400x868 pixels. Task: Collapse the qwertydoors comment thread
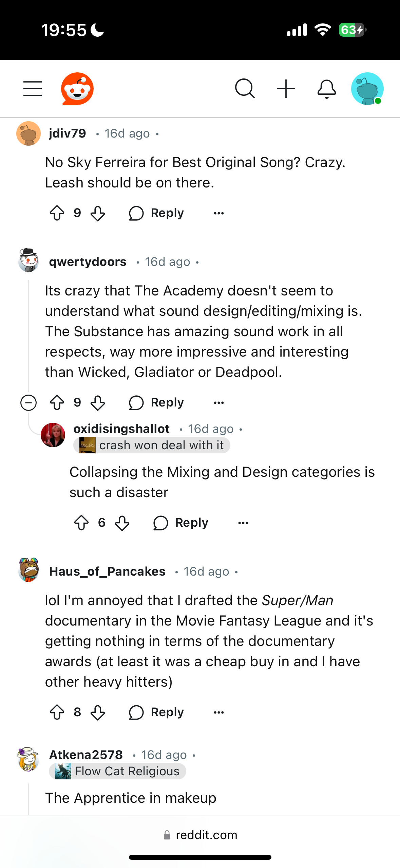pyautogui.click(x=28, y=403)
